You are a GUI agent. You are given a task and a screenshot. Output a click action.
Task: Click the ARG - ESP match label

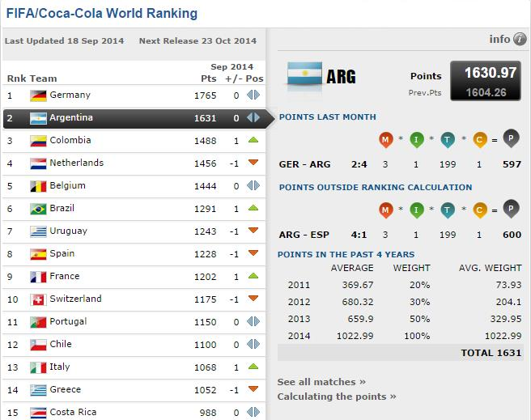point(304,235)
